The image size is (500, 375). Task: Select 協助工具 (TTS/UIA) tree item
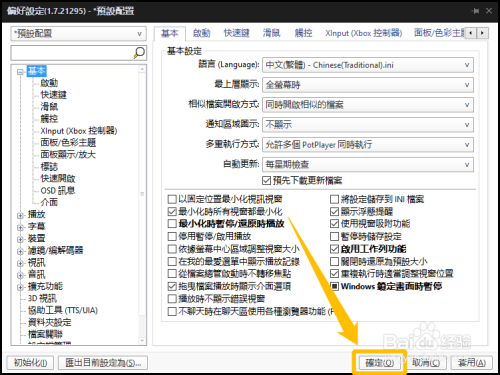click(63, 310)
